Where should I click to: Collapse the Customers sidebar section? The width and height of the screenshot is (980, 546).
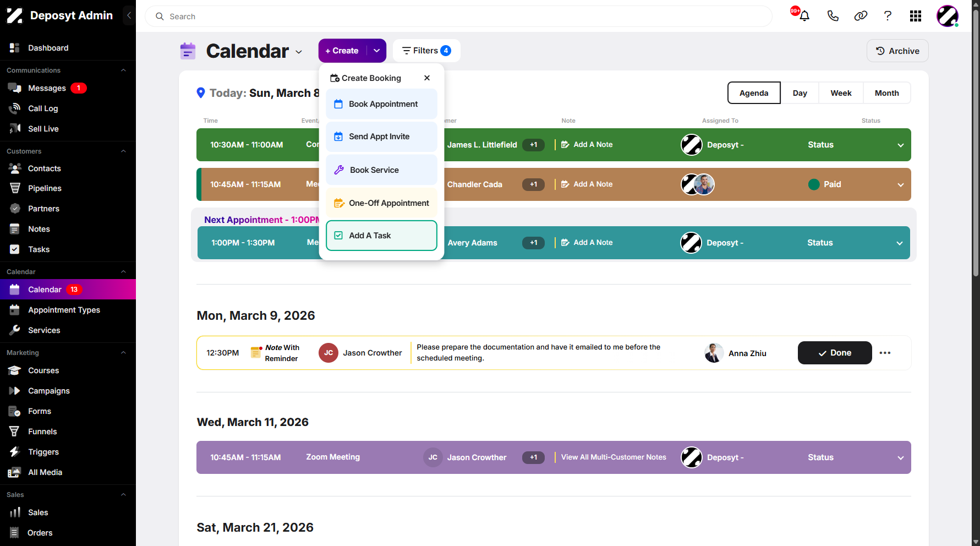coord(123,151)
